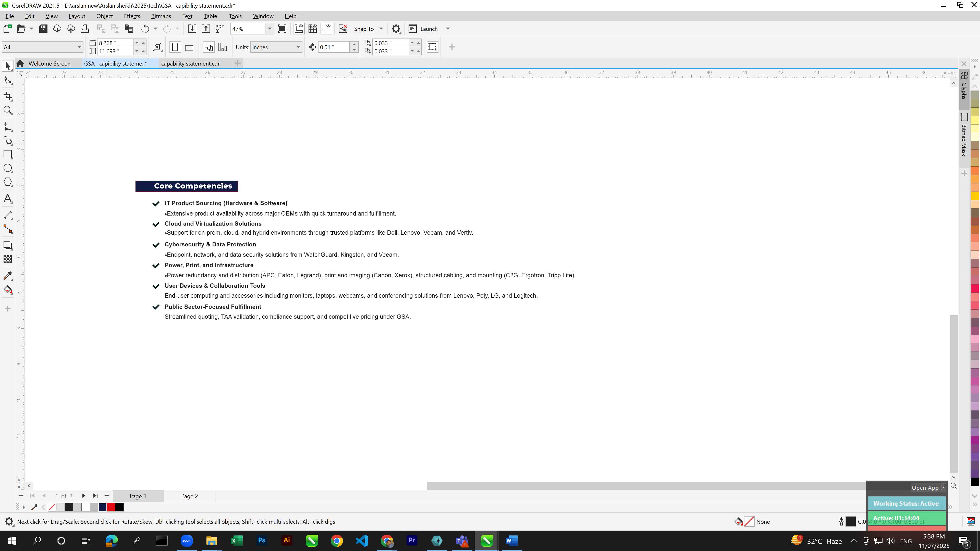980x551 pixels.
Task: Switch to the Welcome Screen tab
Action: coord(49,64)
